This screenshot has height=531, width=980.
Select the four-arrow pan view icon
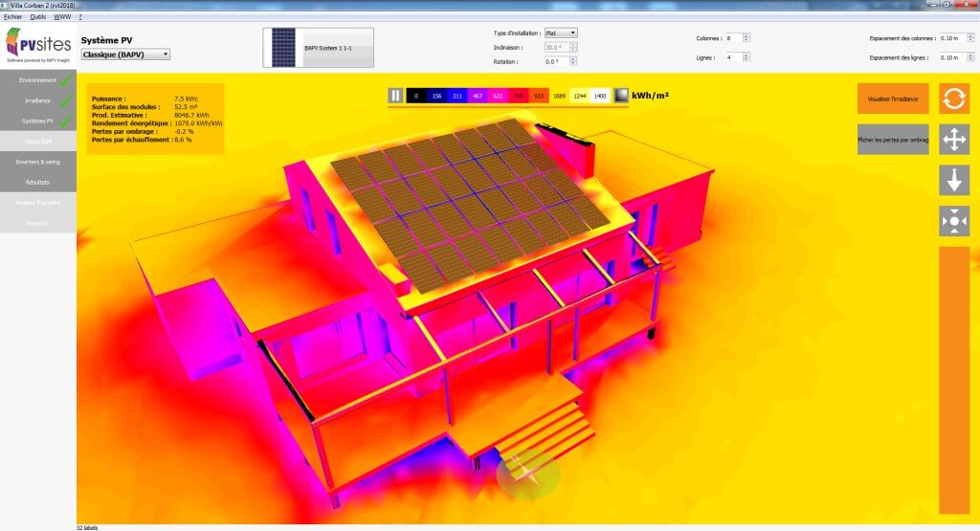(954, 140)
